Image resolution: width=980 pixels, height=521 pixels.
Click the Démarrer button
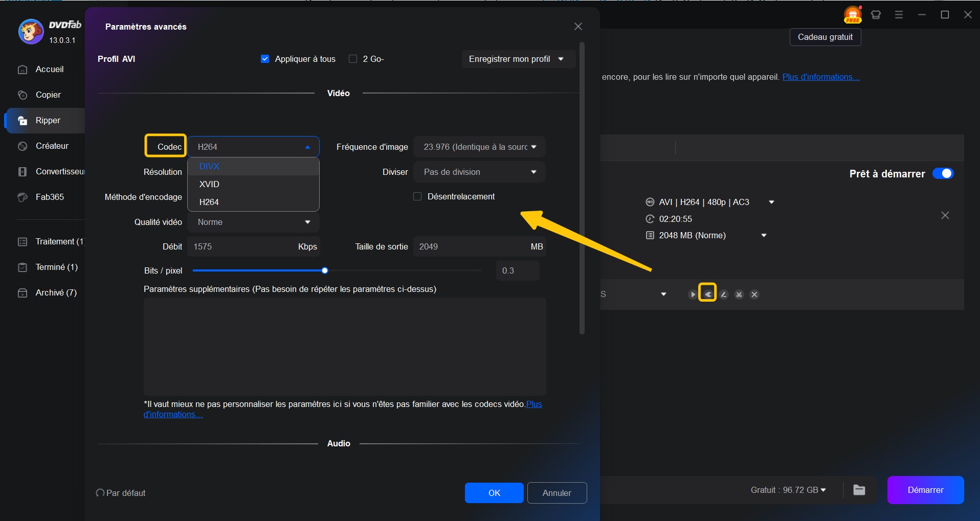coord(925,490)
